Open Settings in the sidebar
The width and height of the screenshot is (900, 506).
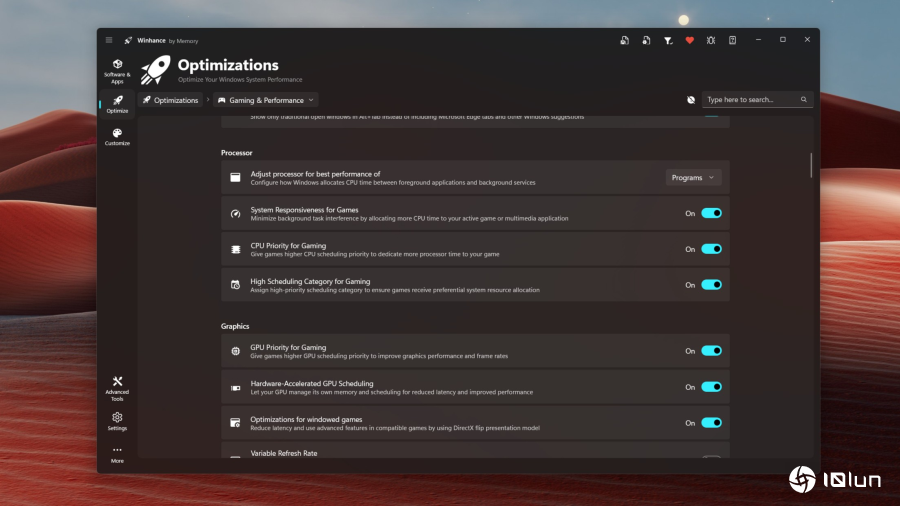click(117, 421)
